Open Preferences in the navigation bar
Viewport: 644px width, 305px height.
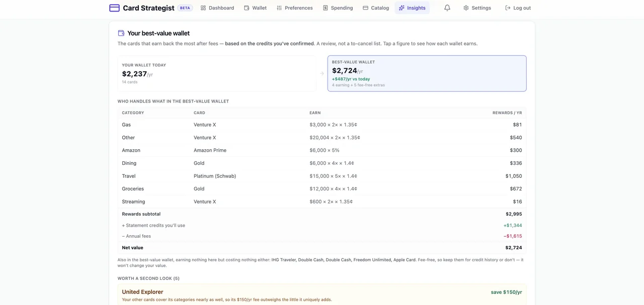(295, 8)
